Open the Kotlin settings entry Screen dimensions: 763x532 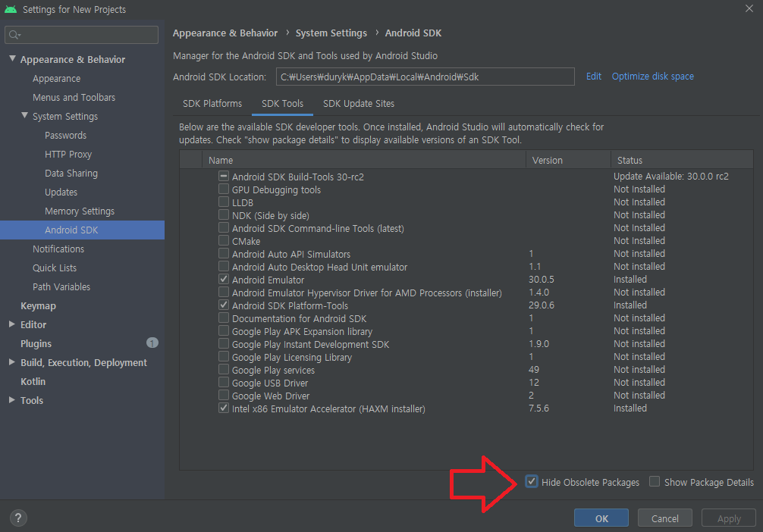point(33,382)
